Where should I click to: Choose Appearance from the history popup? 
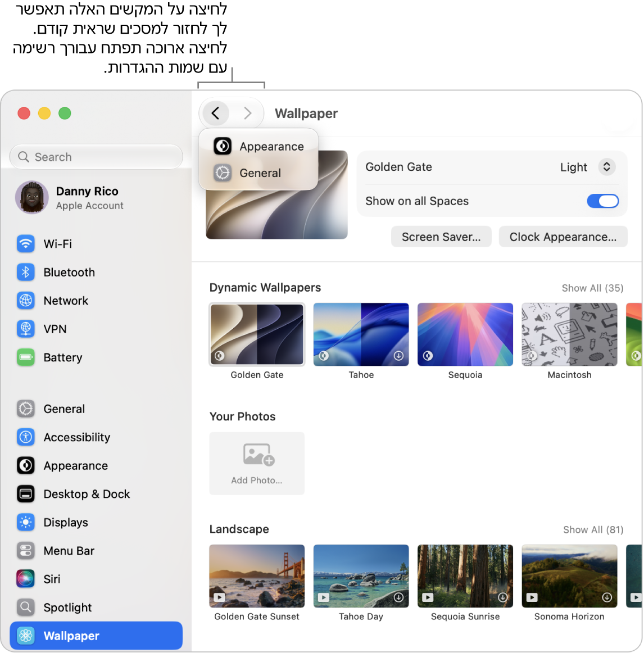[258, 147]
